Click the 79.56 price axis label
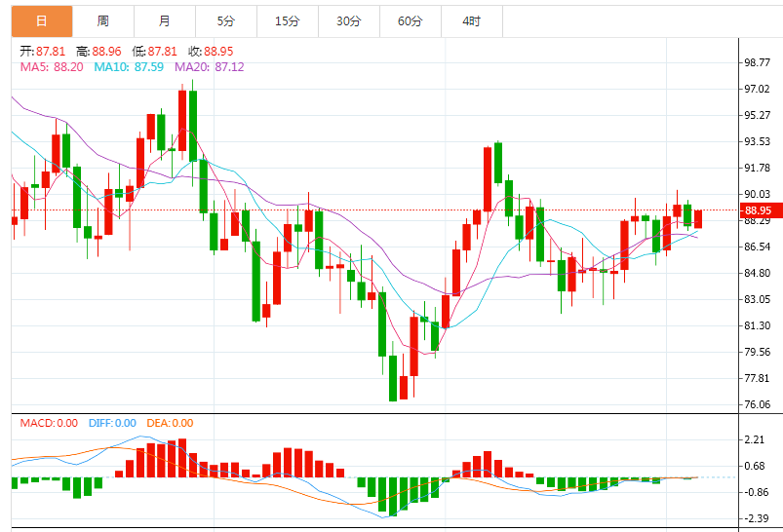The image size is (783, 532). [x=757, y=352]
